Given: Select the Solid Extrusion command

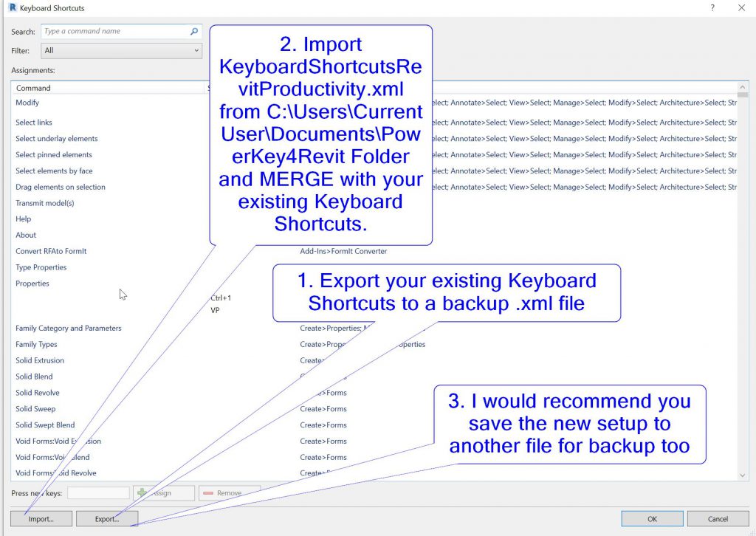Looking at the screenshot, I should (40, 360).
